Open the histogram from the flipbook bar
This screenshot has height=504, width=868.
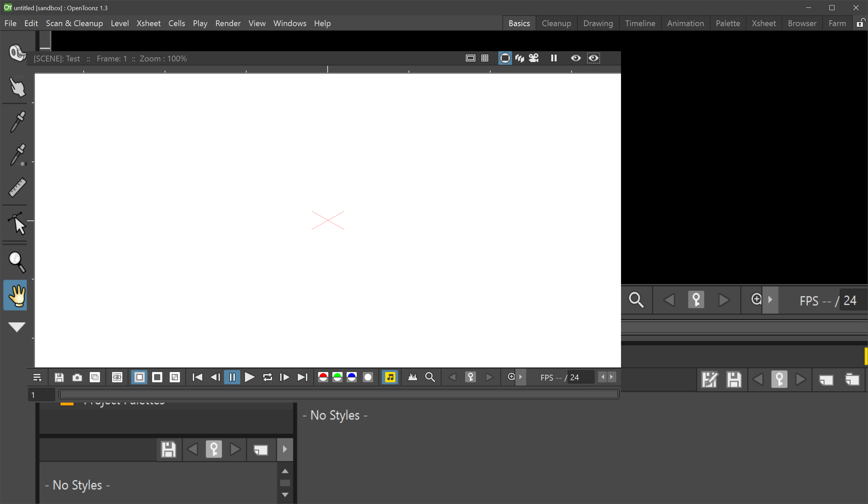[413, 377]
